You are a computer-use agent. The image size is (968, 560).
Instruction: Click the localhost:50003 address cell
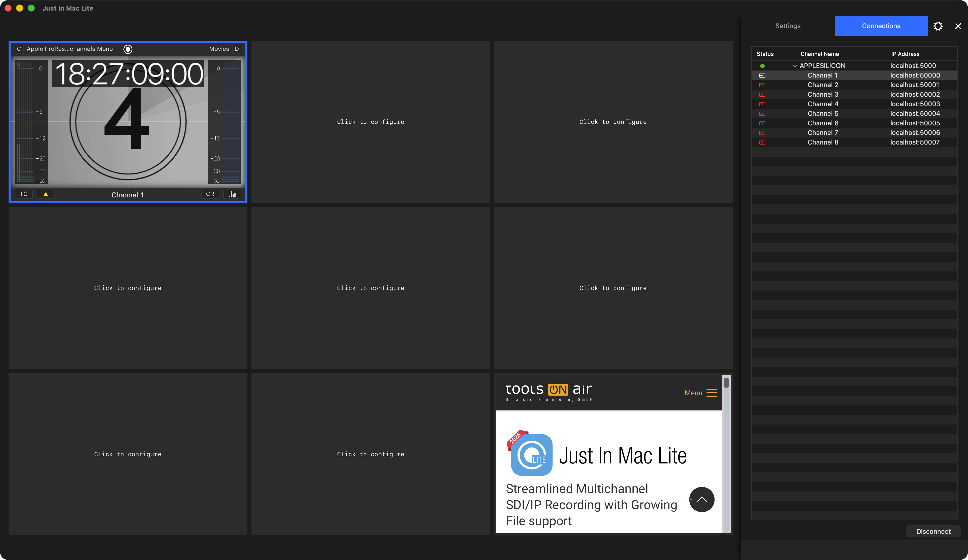click(915, 104)
